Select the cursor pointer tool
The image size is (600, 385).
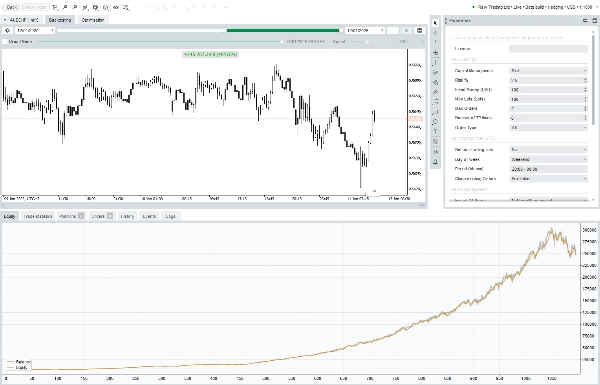(435, 23)
